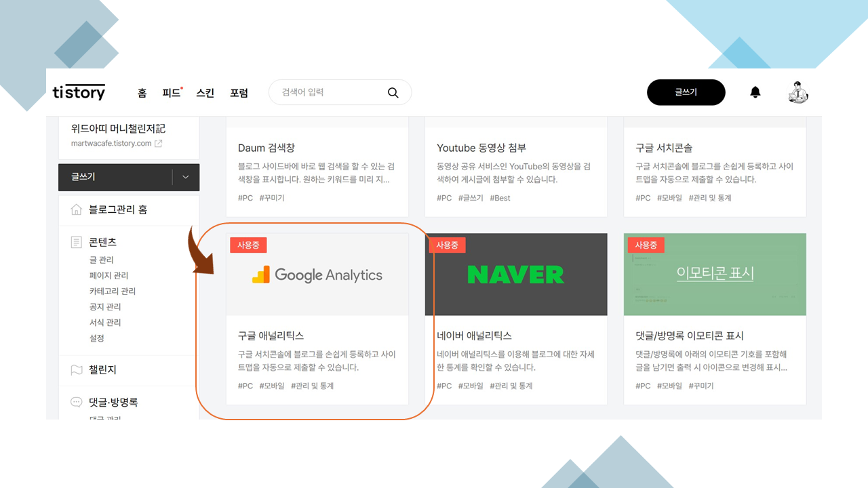Click the sidebar 글쓰기 button
868x488 pixels.
coord(115,177)
